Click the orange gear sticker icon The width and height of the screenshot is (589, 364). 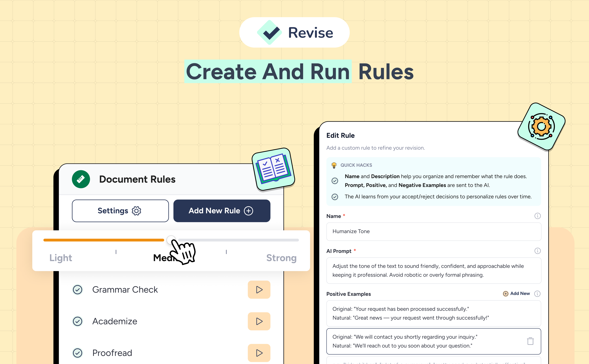[x=541, y=126]
